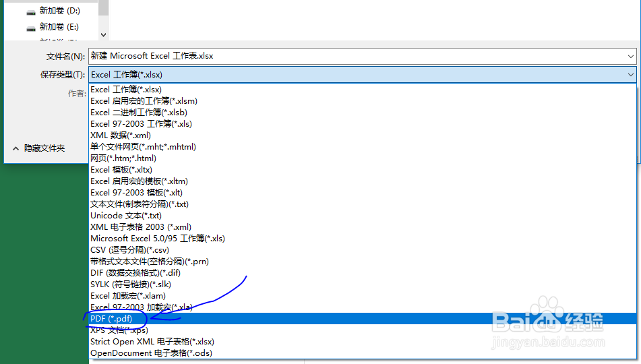Pick Excel 97-2003 模板(*.xlt) option

click(x=363, y=193)
